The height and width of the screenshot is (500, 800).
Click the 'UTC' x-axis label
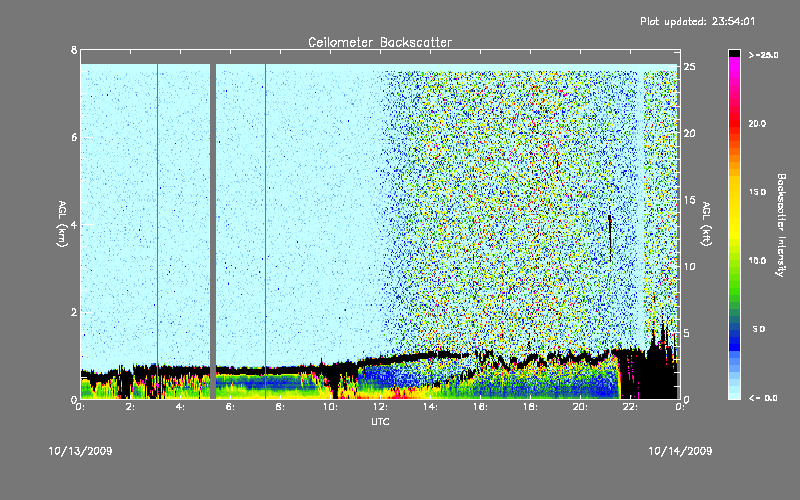click(x=380, y=421)
